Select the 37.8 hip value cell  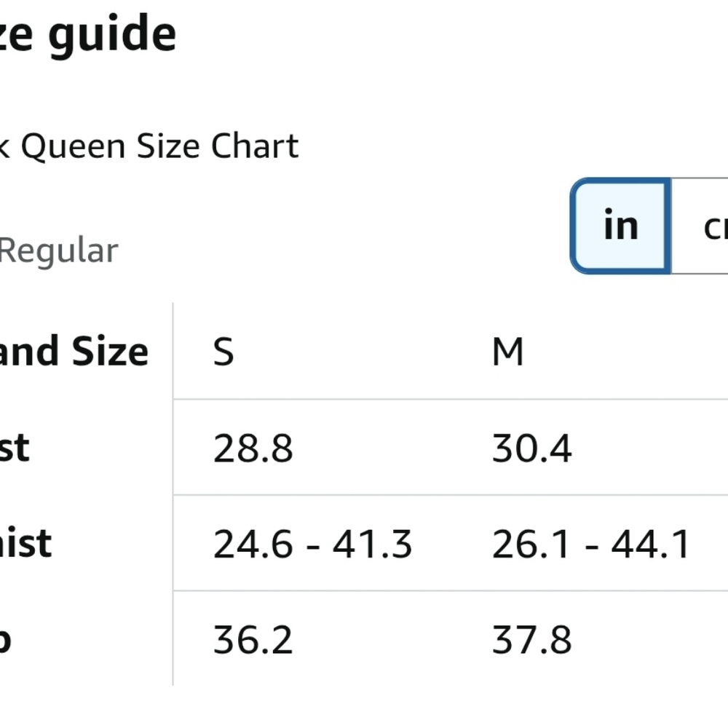[531, 640]
